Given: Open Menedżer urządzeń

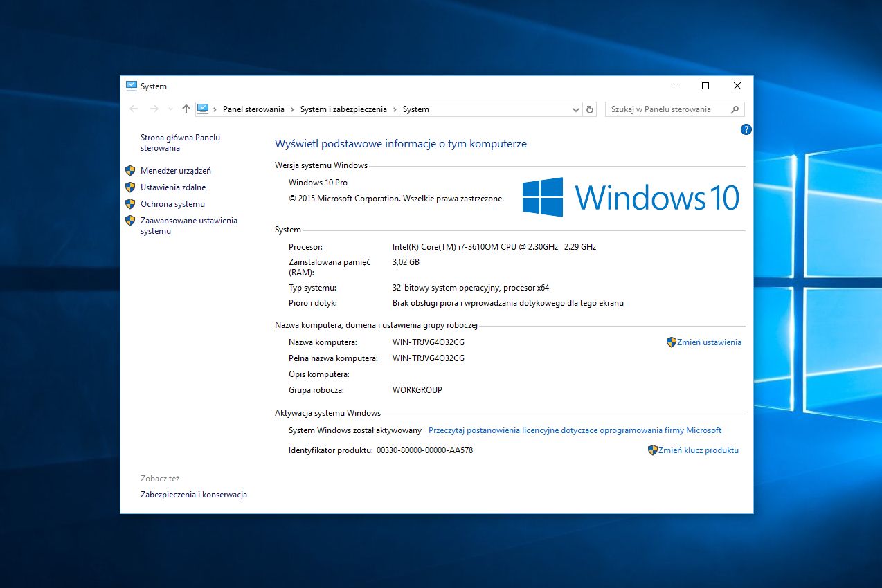Looking at the screenshot, I should tap(176, 171).
